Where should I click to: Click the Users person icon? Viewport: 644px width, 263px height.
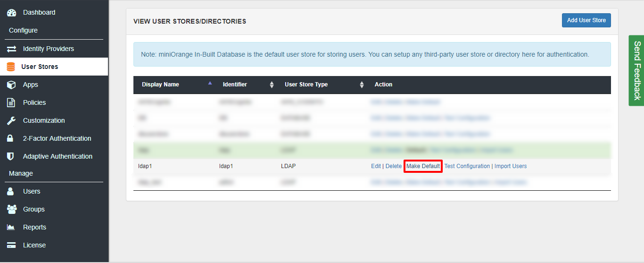point(10,192)
